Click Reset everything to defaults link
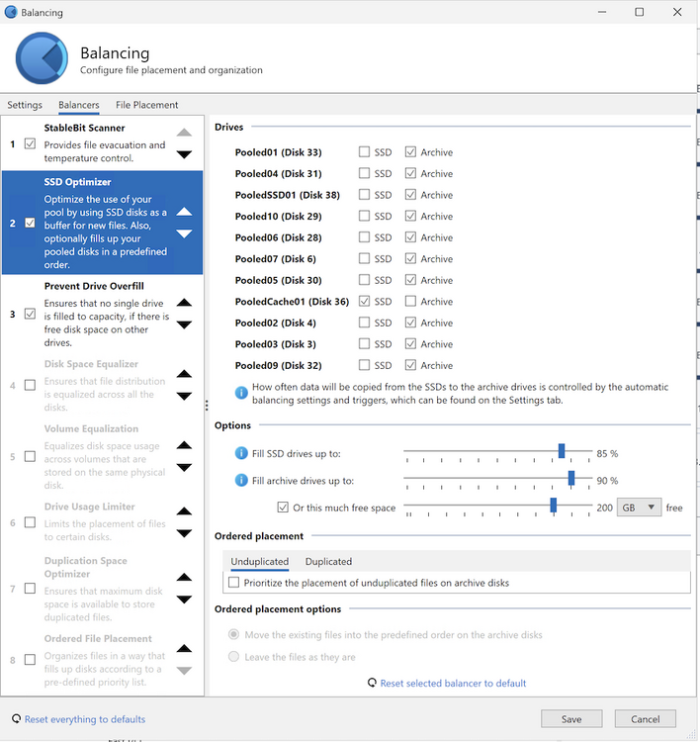 [85, 719]
